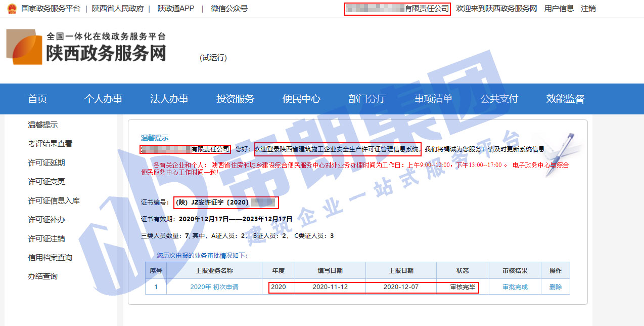The width and height of the screenshot is (644, 326).
Task: Log out using the 注销 link
Action: [588, 9]
